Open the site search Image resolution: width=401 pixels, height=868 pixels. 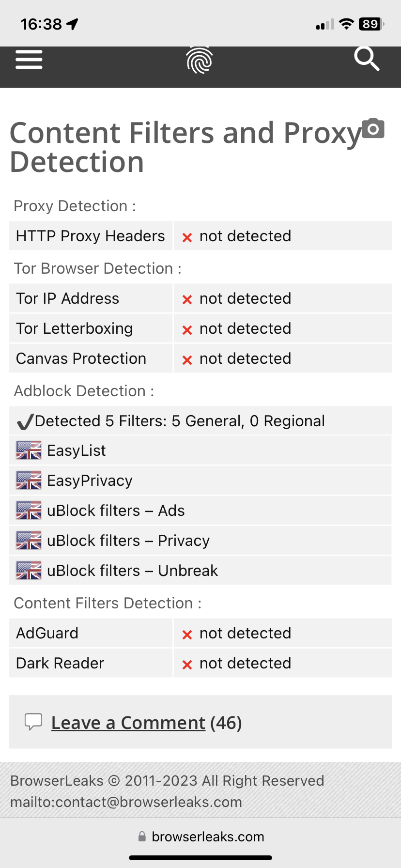(x=367, y=59)
